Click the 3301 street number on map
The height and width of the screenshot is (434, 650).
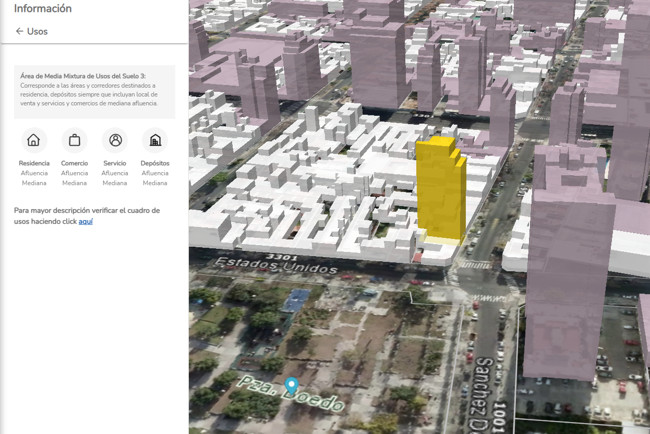point(281,257)
